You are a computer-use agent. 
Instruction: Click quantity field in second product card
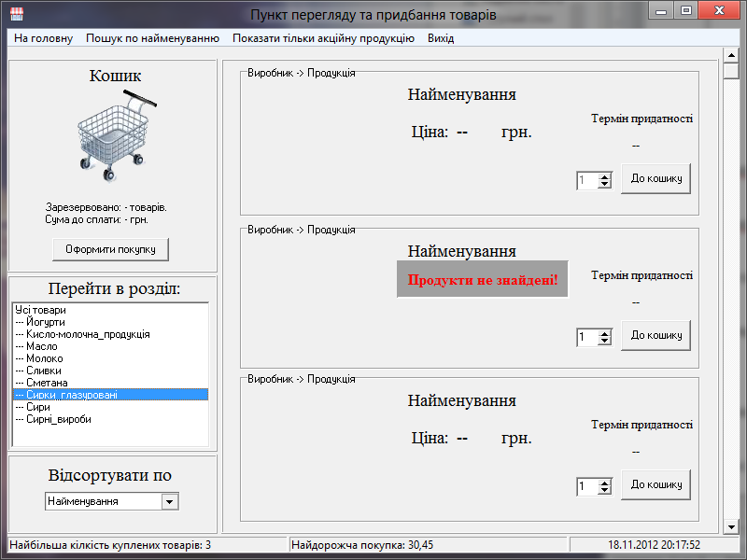(x=587, y=337)
